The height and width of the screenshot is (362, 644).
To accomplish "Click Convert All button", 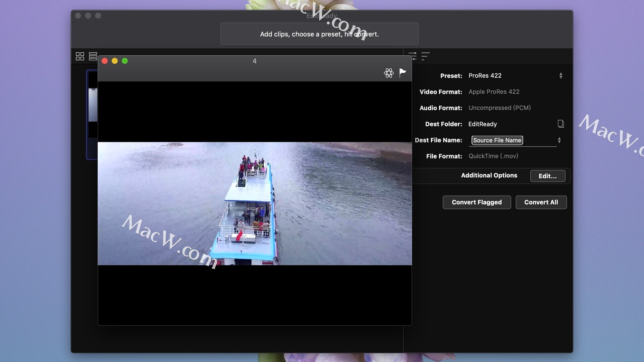I will (541, 202).
